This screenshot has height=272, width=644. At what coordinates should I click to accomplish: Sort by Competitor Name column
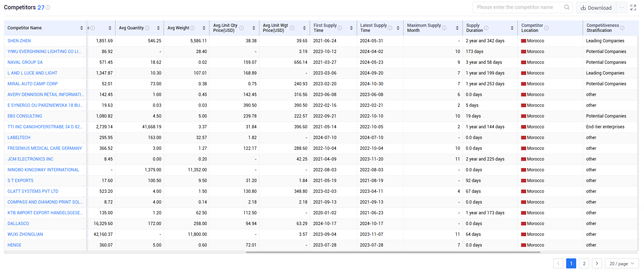click(x=81, y=28)
